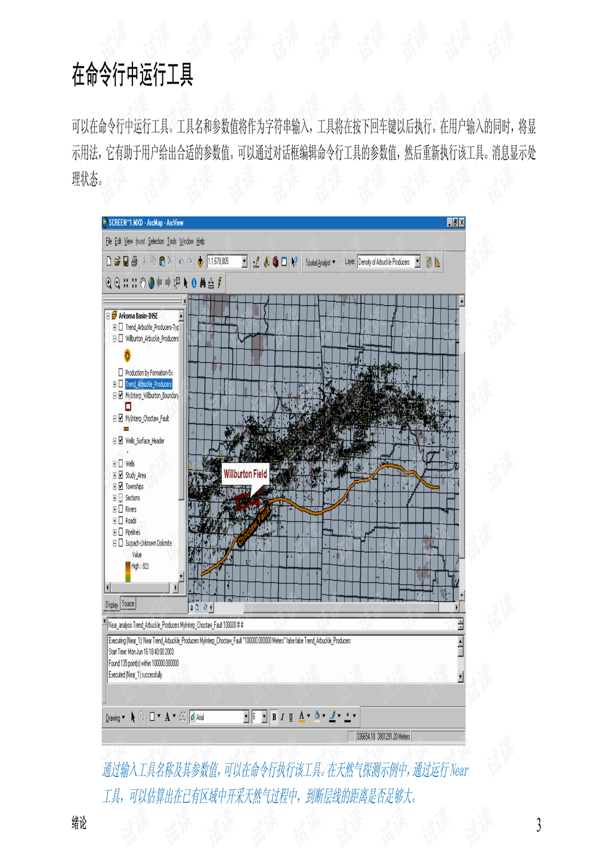Select the drawing pointer arrow tool
614x868 pixels.
(133, 717)
